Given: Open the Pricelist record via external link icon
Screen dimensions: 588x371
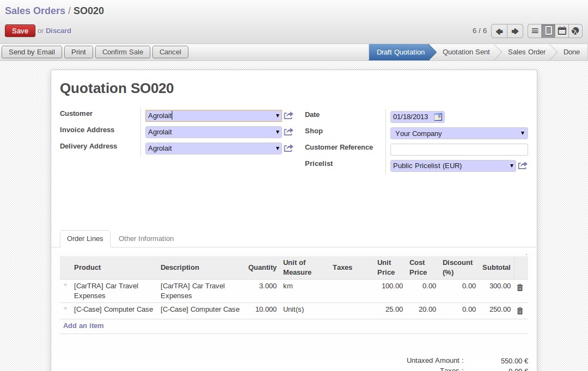Looking at the screenshot, I should click(523, 166).
